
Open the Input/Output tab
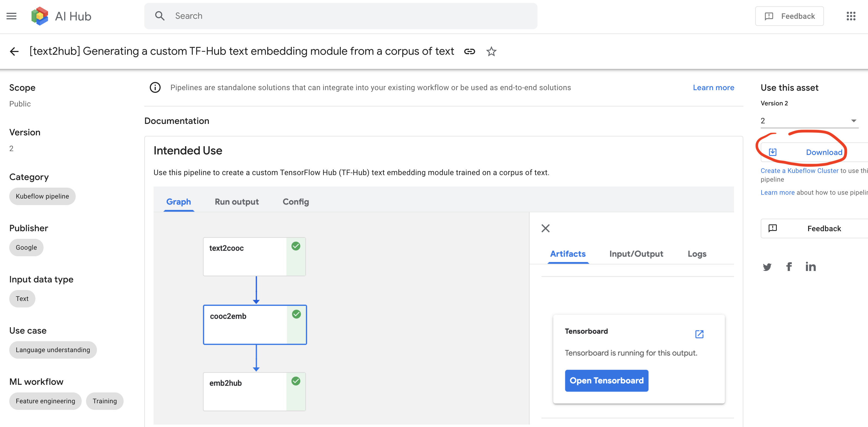click(x=636, y=254)
